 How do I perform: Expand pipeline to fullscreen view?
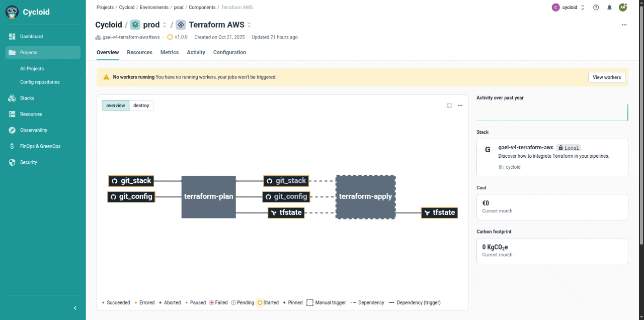click(449, 105)
